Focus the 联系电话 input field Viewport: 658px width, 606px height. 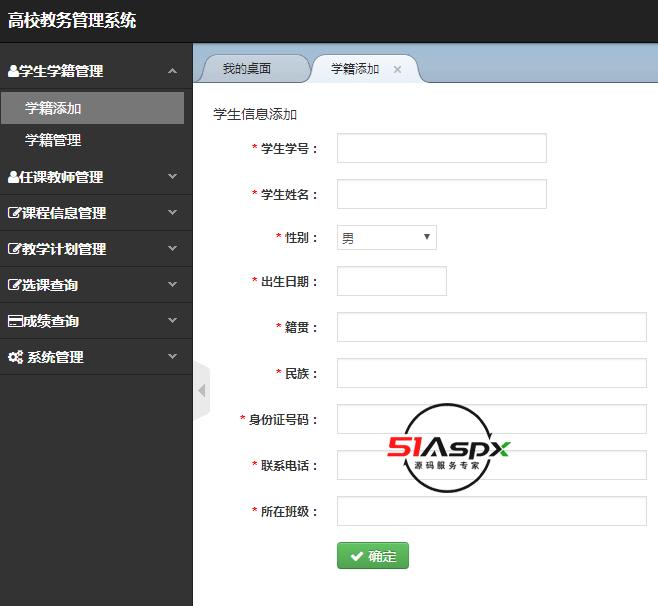point(492,465)
